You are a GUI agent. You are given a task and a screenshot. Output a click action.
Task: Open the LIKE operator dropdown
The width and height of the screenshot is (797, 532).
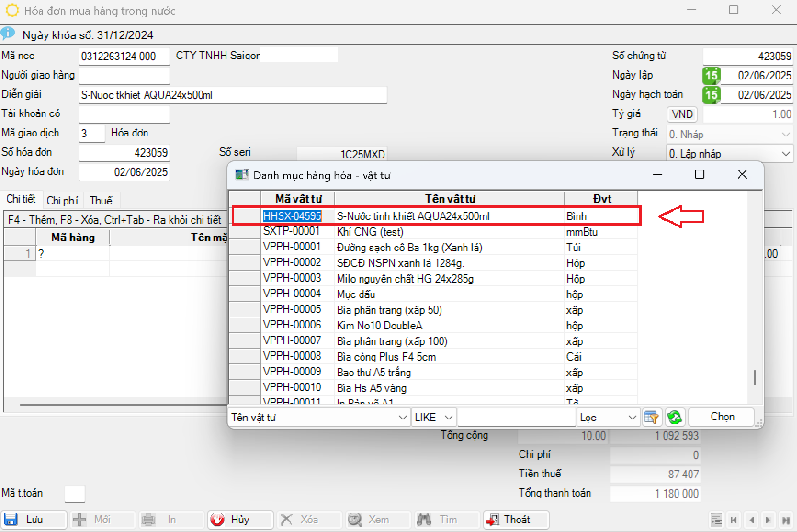tap(448, 417)
